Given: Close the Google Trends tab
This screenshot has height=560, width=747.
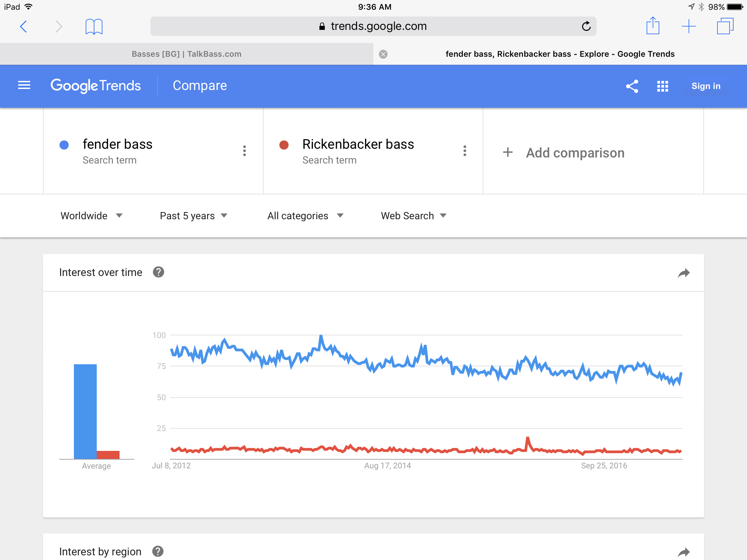Looking at the screenshot, I should (x=383, y=54).
